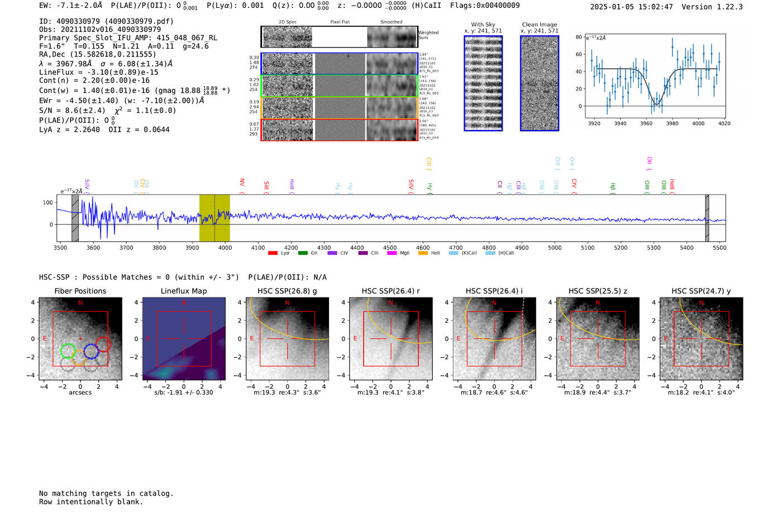Click the Version 1.22.3 text

tap(712, 7)
